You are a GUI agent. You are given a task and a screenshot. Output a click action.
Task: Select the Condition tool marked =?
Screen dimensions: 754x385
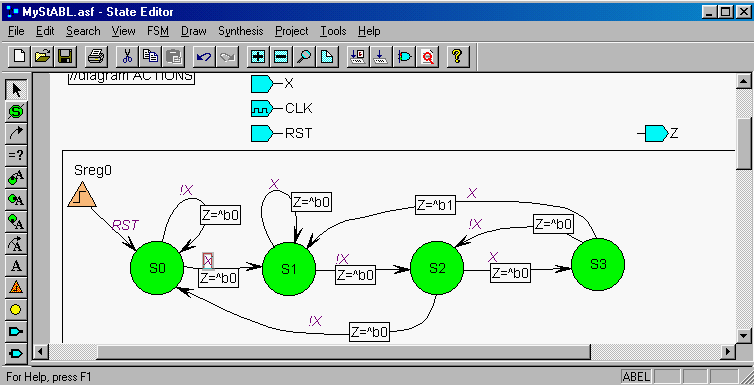tap(16, 155)
